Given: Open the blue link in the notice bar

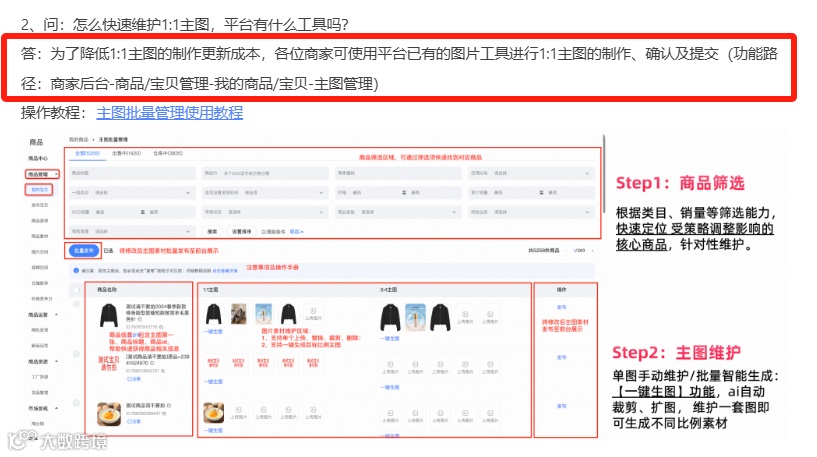Looking at the screenshot, I should [x=225, y=271].
